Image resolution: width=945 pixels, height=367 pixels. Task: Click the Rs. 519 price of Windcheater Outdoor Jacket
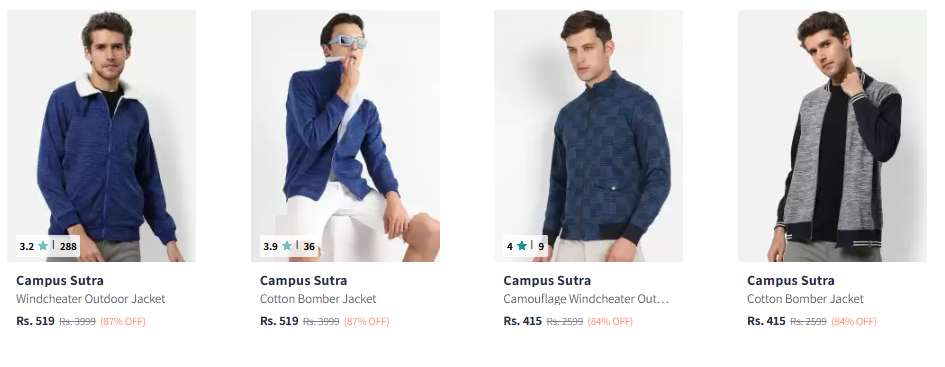(36, 321)
